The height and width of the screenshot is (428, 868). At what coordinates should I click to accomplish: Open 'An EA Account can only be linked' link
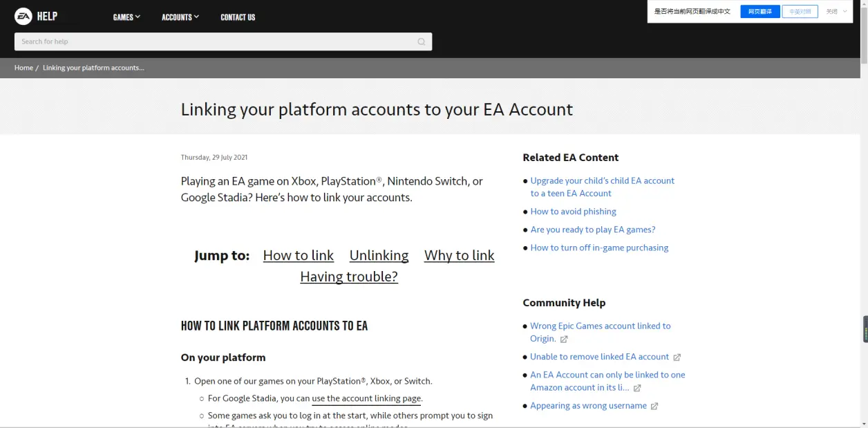[607, 381]
